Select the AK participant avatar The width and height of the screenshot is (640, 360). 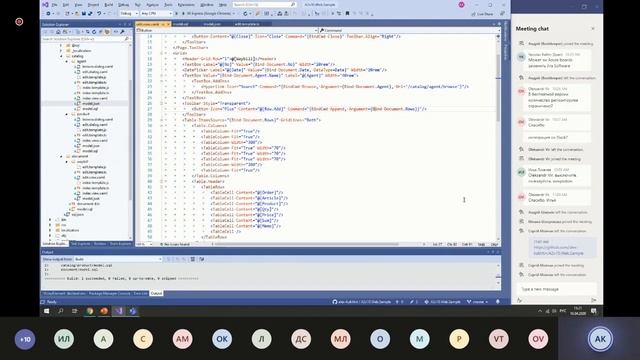click(x=600, y=339)
